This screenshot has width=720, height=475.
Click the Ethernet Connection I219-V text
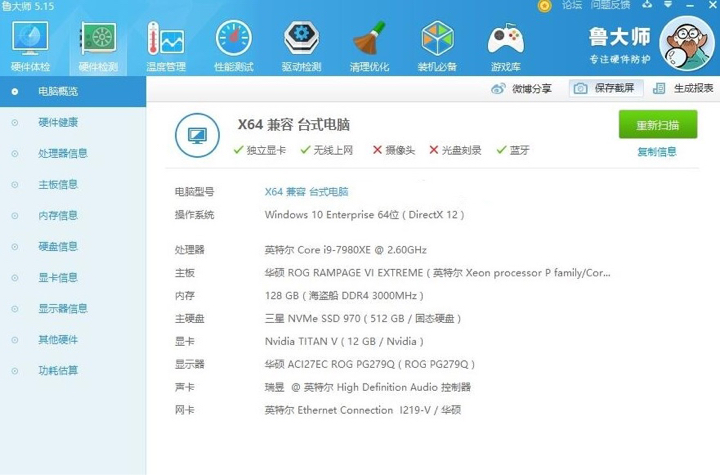[x=364, y=410]
